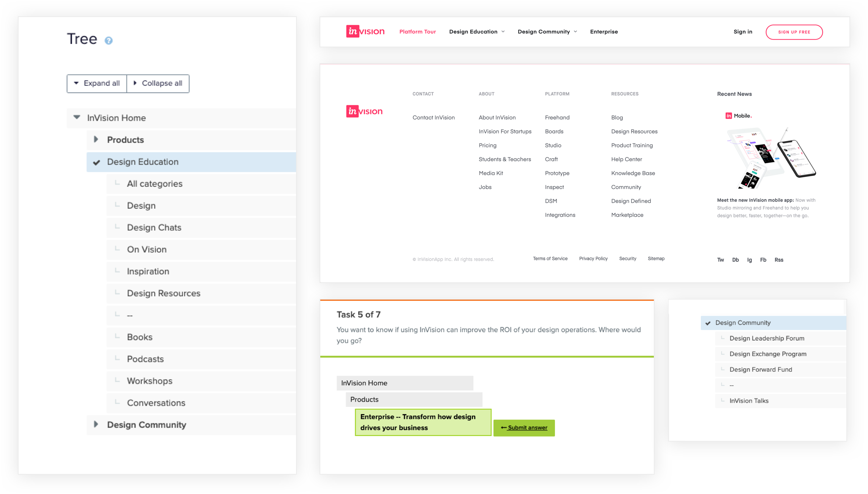Open Platform Tour in the navigation bar
The height and width of the screenshot is (494, 868).
417,32
